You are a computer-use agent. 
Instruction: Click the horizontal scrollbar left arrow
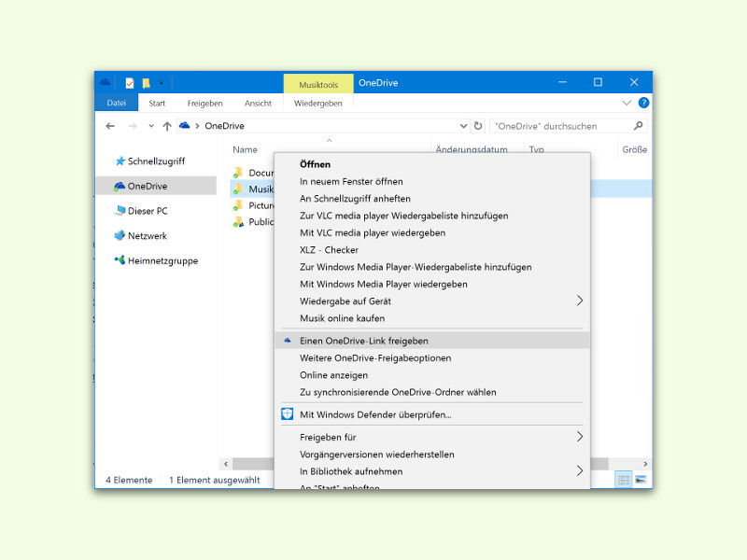point(226,464)
